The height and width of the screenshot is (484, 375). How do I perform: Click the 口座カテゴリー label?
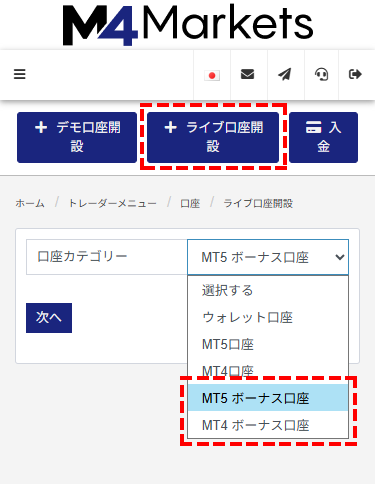82,256
